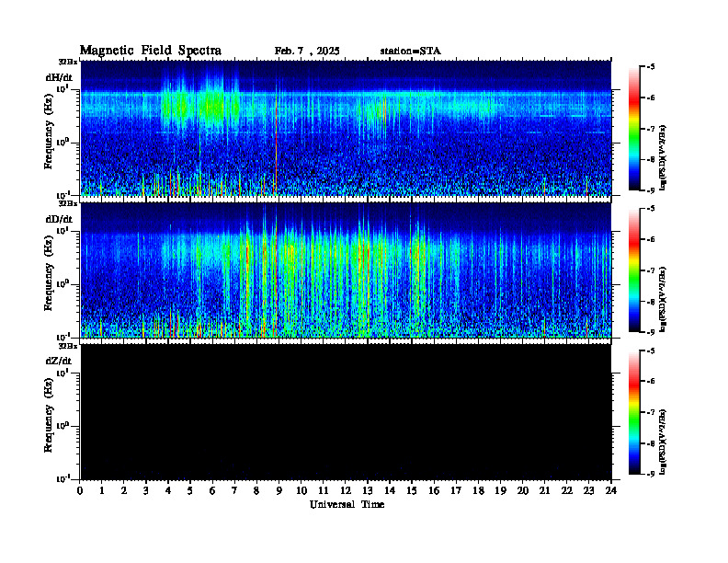
Task: Click the -7 value on dZ/dt color bar
Action: click(x=651, y=412)
